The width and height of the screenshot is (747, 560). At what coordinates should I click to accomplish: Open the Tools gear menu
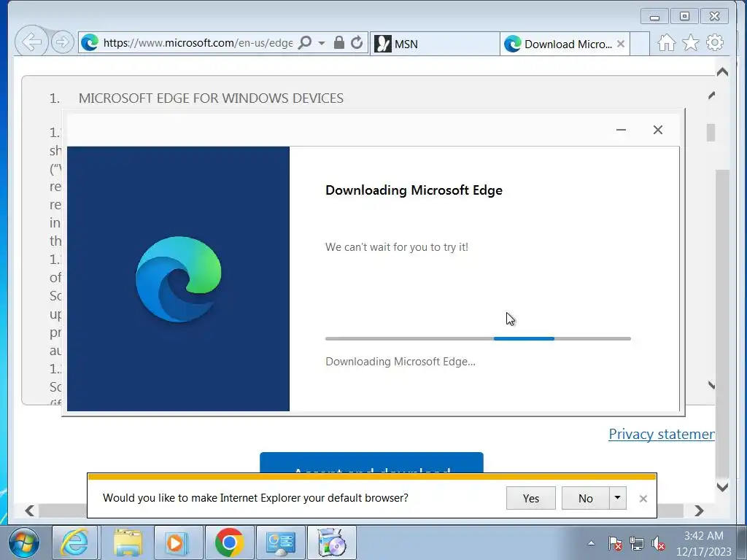coord(715,43)
